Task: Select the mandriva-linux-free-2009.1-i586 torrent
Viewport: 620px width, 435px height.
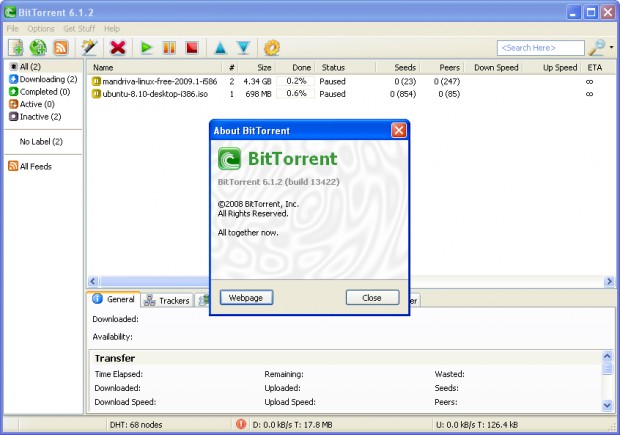Action: (160, 81)
